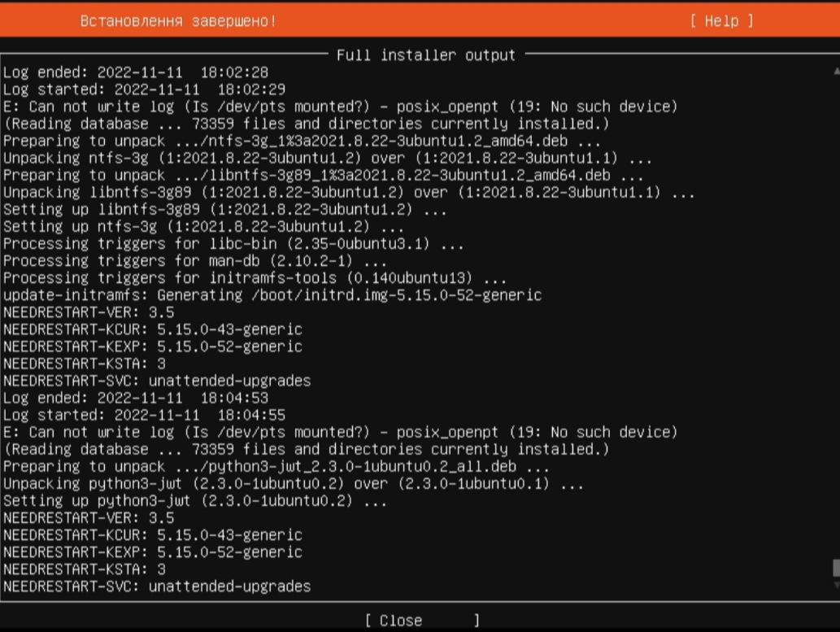
Task: Select line 'Log started: 2022-11-11 18:02:29'
Action: pyautogui.click(x=145, y=89)
